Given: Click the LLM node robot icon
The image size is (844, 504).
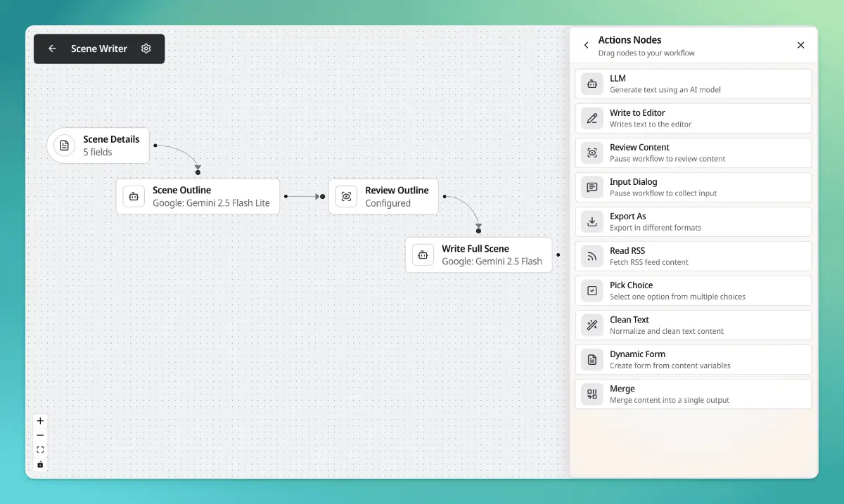Looking at the screenshot, I should (x=592, y=84).
